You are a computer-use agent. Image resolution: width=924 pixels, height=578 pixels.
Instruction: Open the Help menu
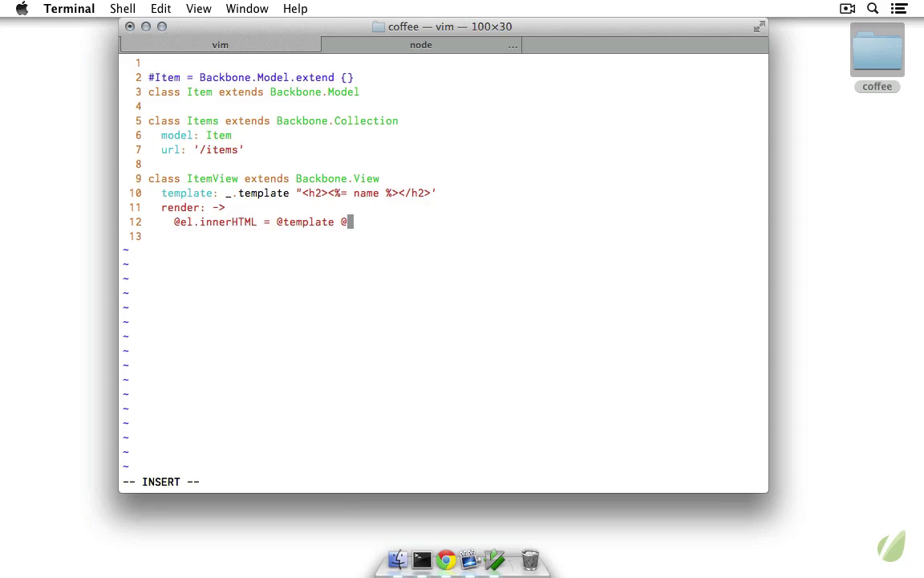point(295,9)
